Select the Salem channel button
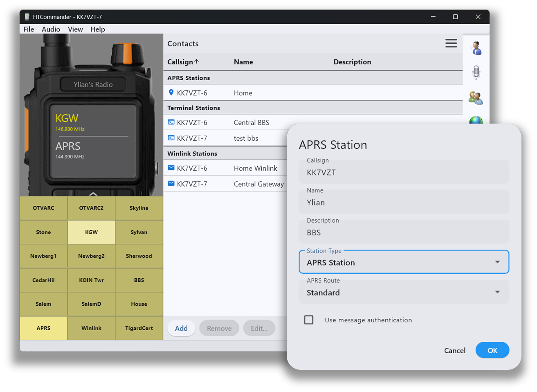 tap(43, 304)
